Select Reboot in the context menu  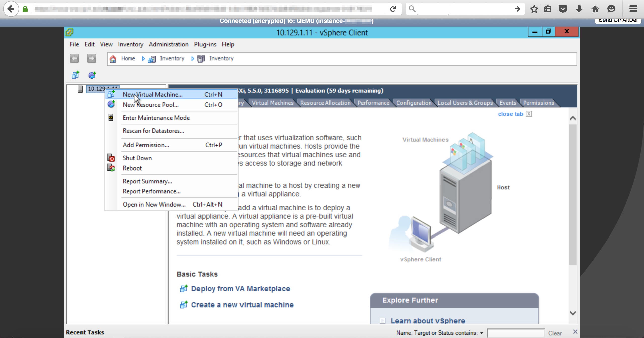point(132,168)
